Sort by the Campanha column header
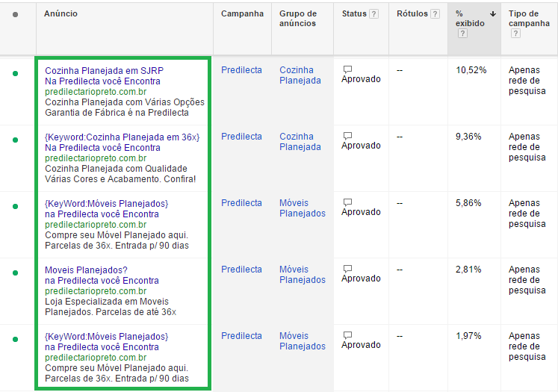This screenshot has width=558, height=392. [x=242, y=13]
